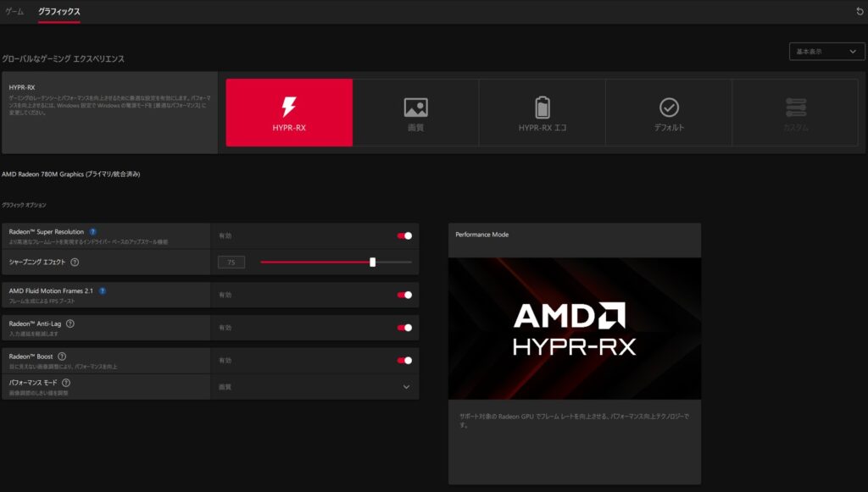Click the Performance Mode panel title
868x492 pixels.
(482, 235)
